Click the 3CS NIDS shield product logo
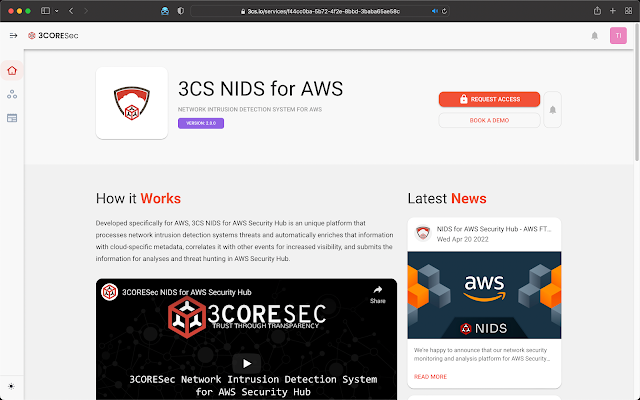 point(131,103)
